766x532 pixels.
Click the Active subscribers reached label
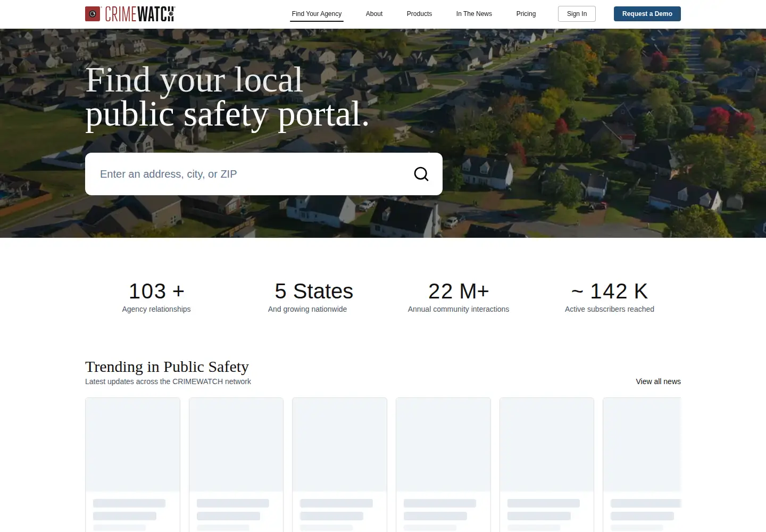coord(610,309)
